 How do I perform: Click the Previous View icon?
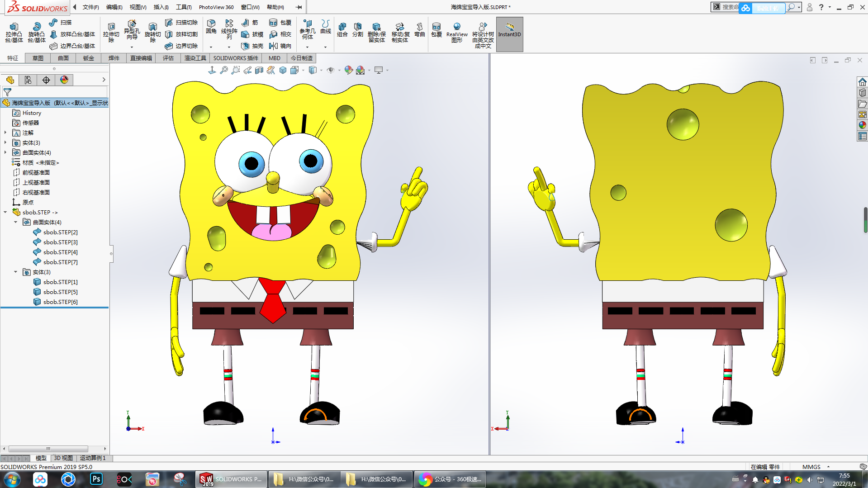(247, 70)
